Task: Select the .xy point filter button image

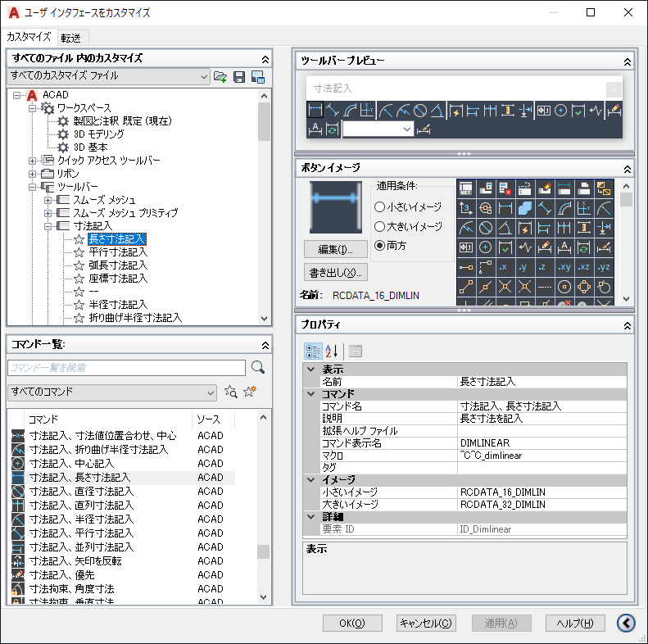Action: [564, 267]
